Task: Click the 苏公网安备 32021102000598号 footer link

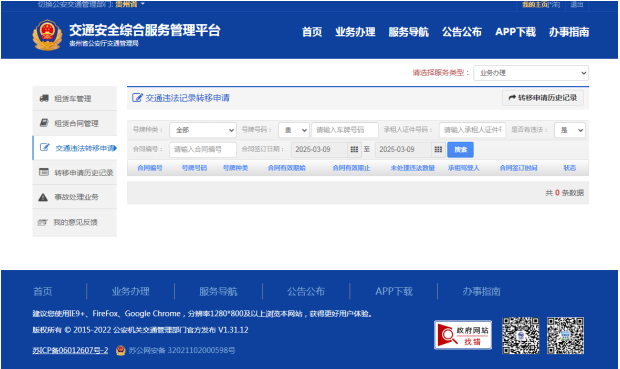Action: pyautogui.click(x=182, y=350)
